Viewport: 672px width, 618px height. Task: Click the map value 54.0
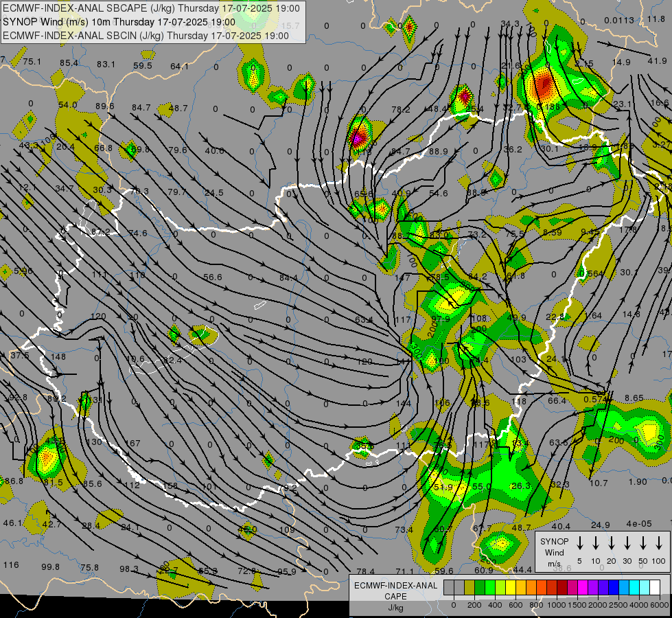click(x=68, y=104)
